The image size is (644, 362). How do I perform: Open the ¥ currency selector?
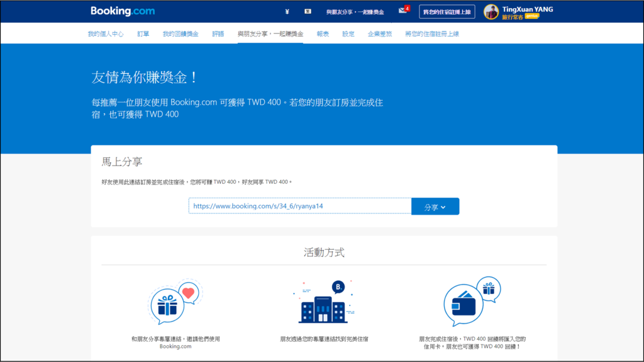point(287,11)
